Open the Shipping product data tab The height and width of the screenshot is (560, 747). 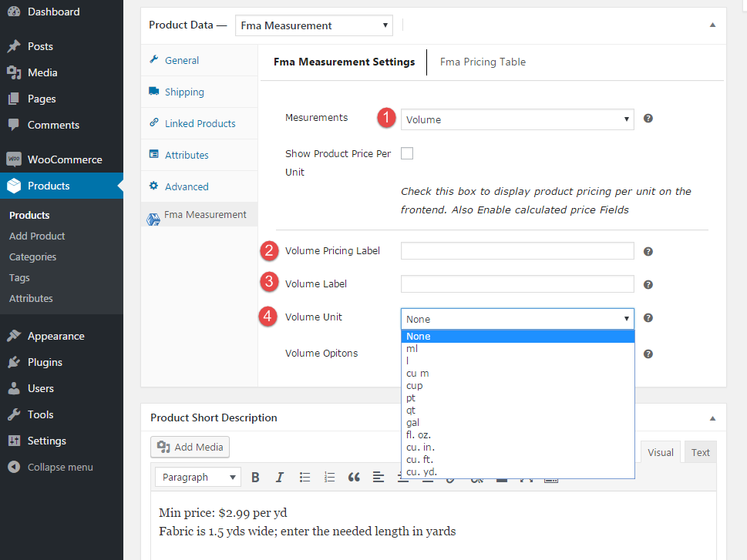pos(199,92)
